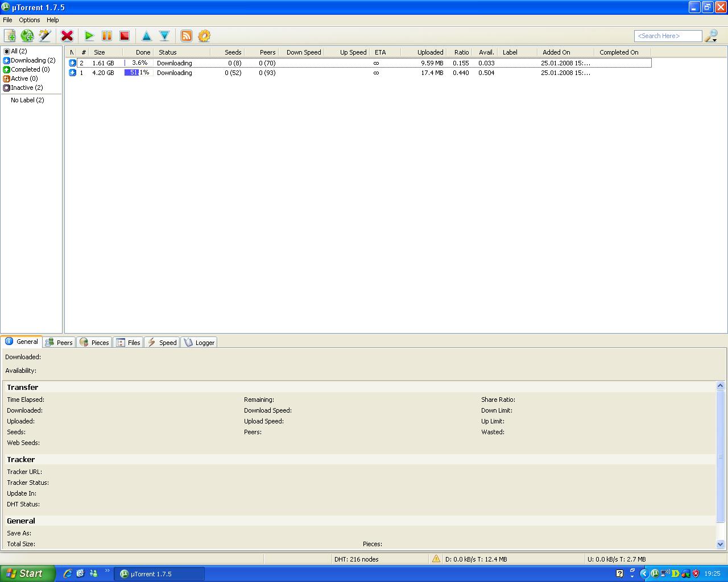Click the blue Move Up Queue arrow
Image resolution: width=728 pixels, height=582 pixels.
pos(147,36)
